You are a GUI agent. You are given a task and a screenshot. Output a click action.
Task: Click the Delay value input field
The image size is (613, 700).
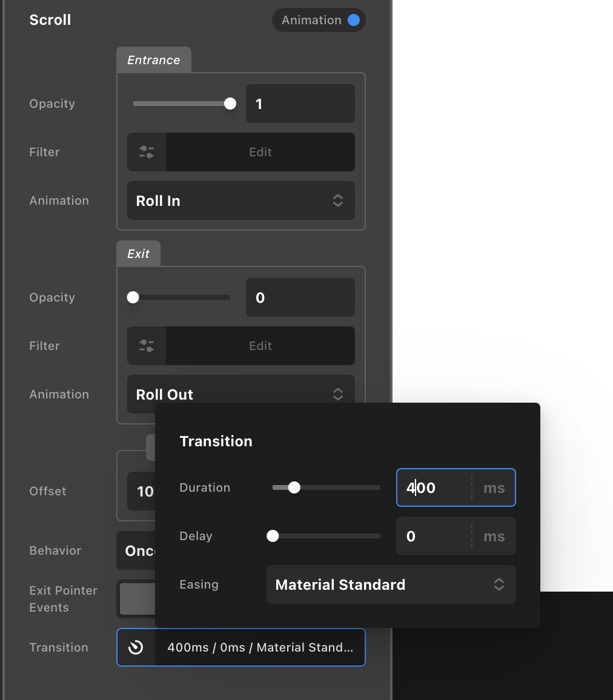[x=434, y=536]
